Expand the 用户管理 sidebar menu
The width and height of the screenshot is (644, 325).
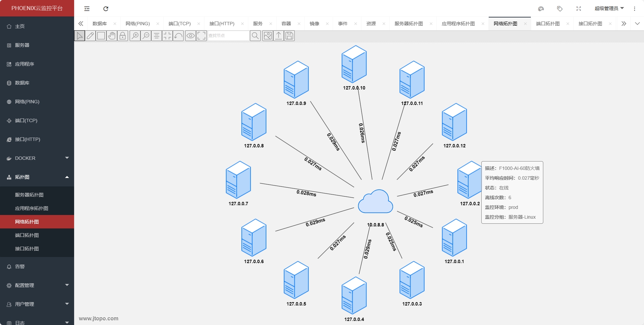click(37, 304)
